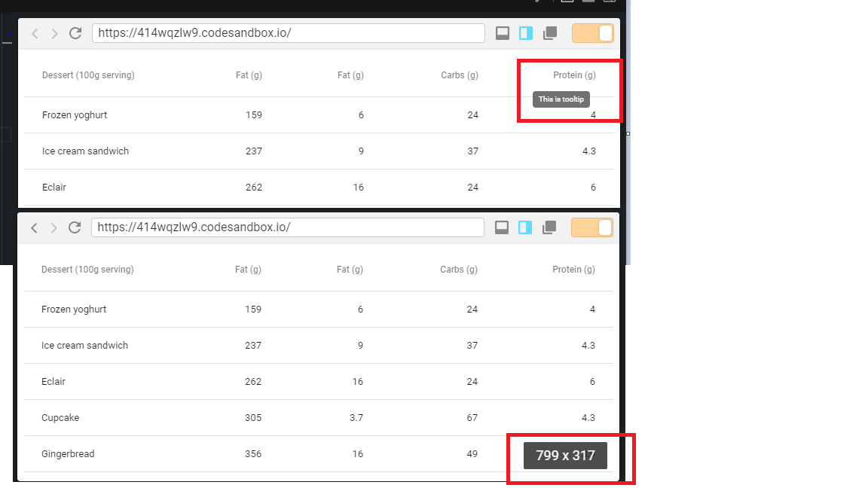Refresh the bottom preview page
Image resolution: width=868 pixels, height=488 pixels.
click(x=73, y=227)
